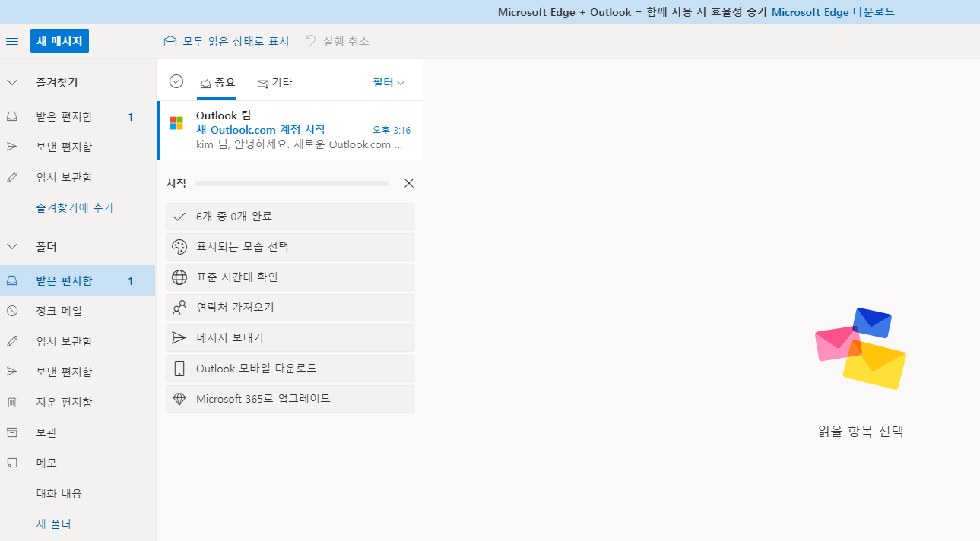Click the 새 Outlook.com 계정 시작 subject
Image resolution: width=980 pixels, height=541 pixels.
[261, 130]
